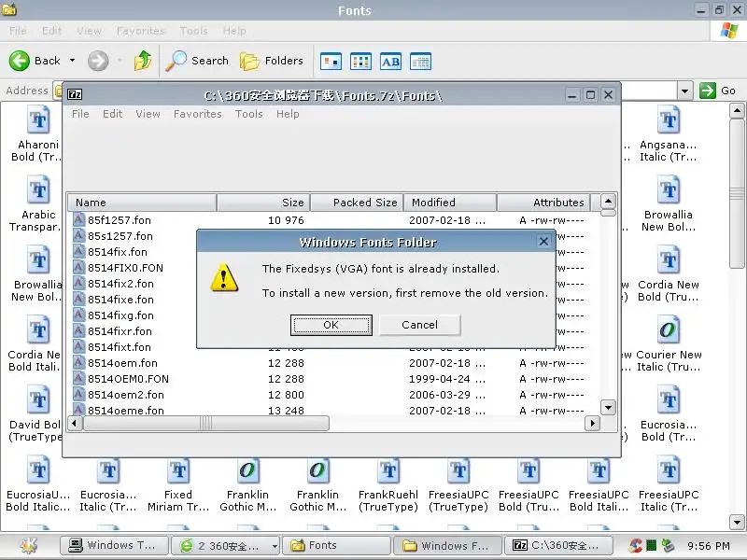Image resolution: width=747 pixels, height=560 pixels.
Task: Open 360 browser taskbar group dropdown
Action: tap(275, 546)
